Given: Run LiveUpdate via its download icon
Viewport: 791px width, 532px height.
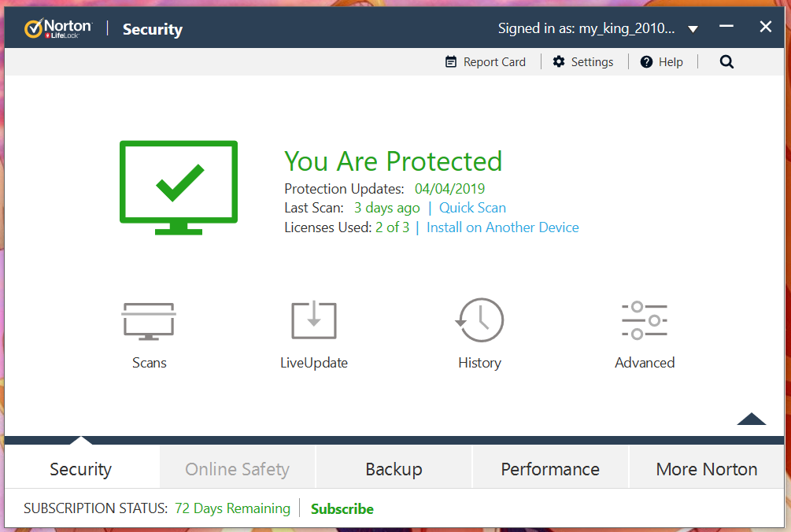Looking at the screenshot, I should pos(314,320).
